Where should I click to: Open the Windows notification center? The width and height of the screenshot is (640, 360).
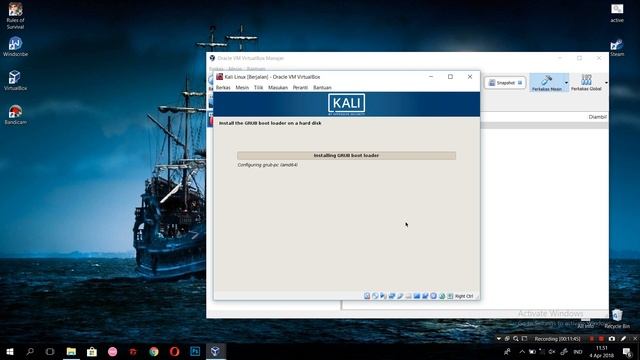pyautogui.click(x=627, y=352)
